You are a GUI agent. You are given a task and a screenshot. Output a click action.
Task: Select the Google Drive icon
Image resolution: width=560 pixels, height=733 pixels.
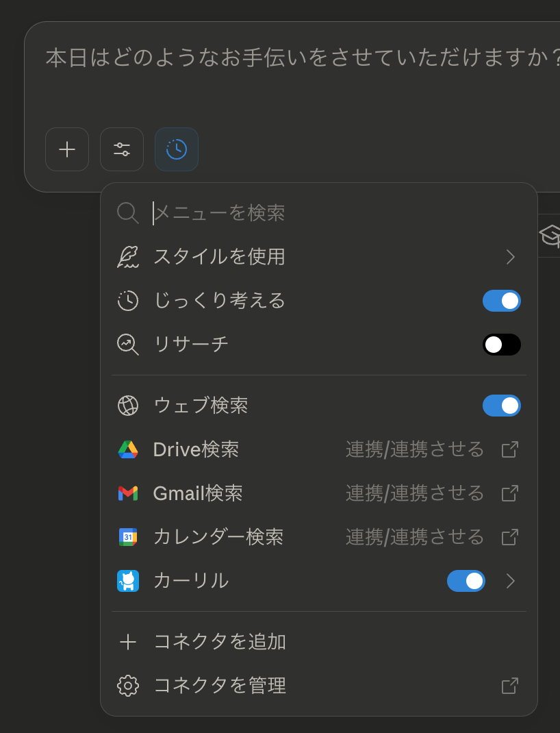pos(128,449)
